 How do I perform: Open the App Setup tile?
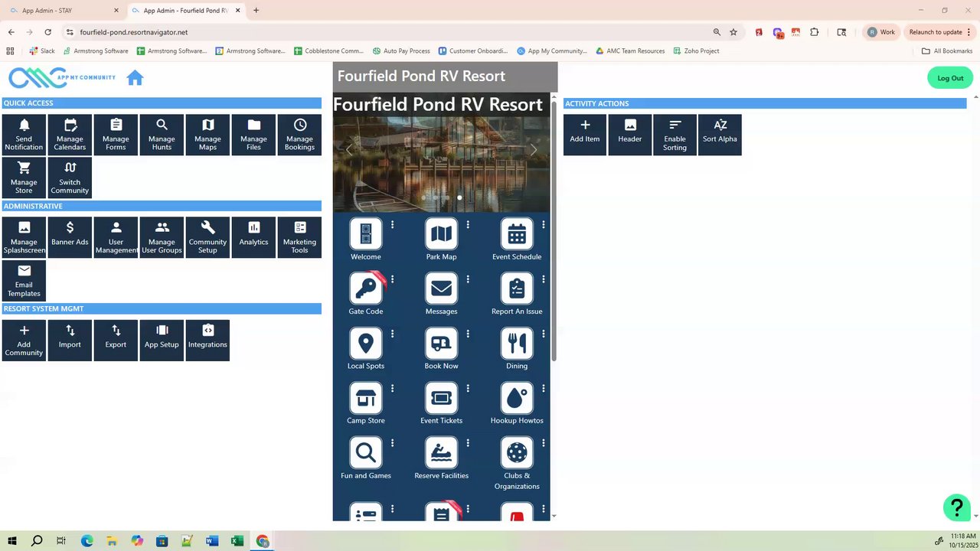tap(162, 340)
